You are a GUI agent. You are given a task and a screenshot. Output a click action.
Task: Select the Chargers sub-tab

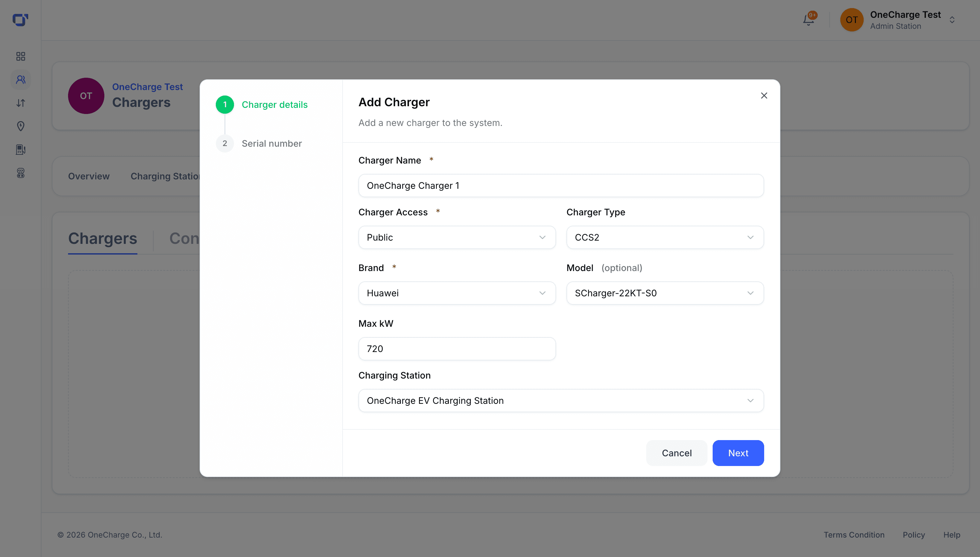[x=103, y=238]
